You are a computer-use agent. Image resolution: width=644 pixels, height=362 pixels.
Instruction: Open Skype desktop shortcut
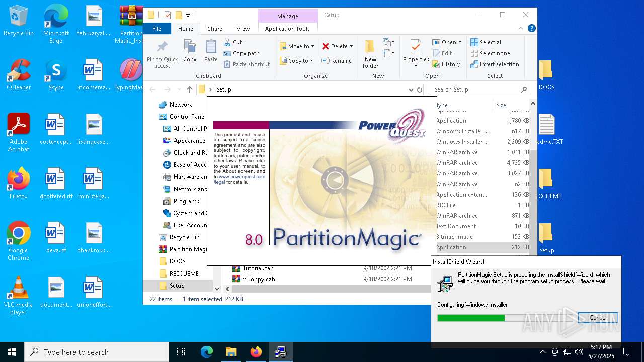click(x=56, y=75)
